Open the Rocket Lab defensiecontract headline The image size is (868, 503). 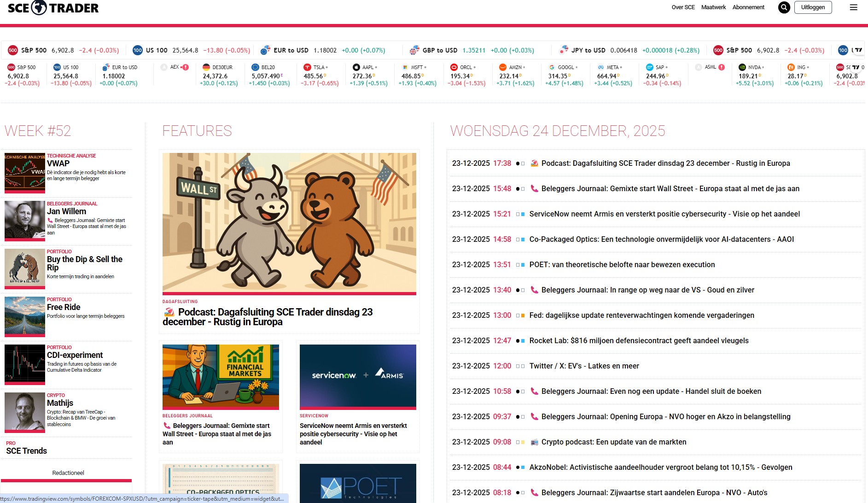click(x=639, y=341)
